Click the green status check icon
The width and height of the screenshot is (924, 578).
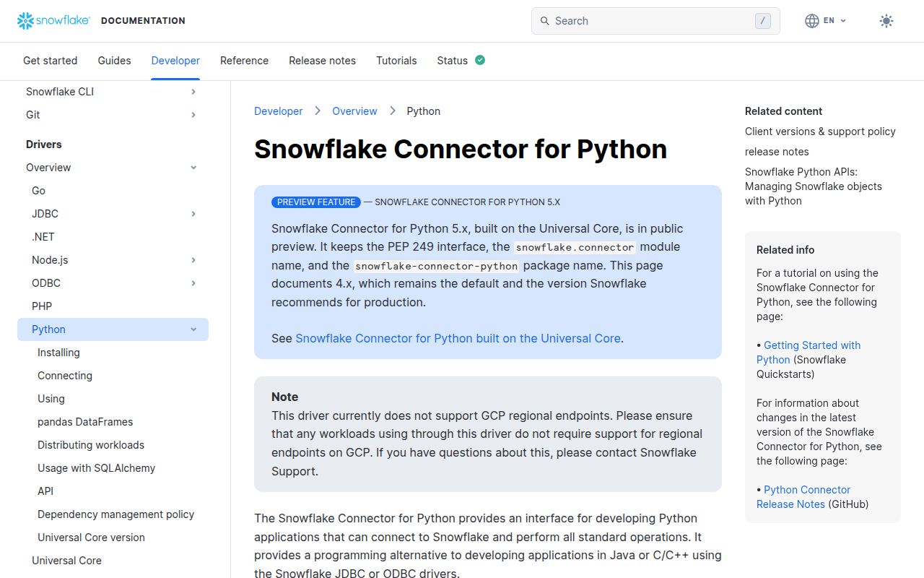pos(480,60)
